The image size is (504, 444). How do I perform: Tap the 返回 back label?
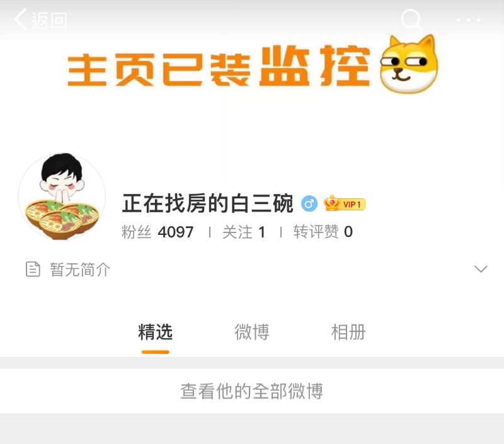pyautogui.click(x=49, y=20)
